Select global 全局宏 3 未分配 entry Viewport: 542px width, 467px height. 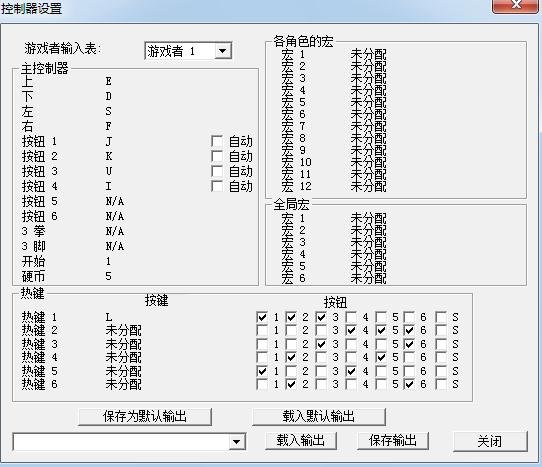point(368,242)
